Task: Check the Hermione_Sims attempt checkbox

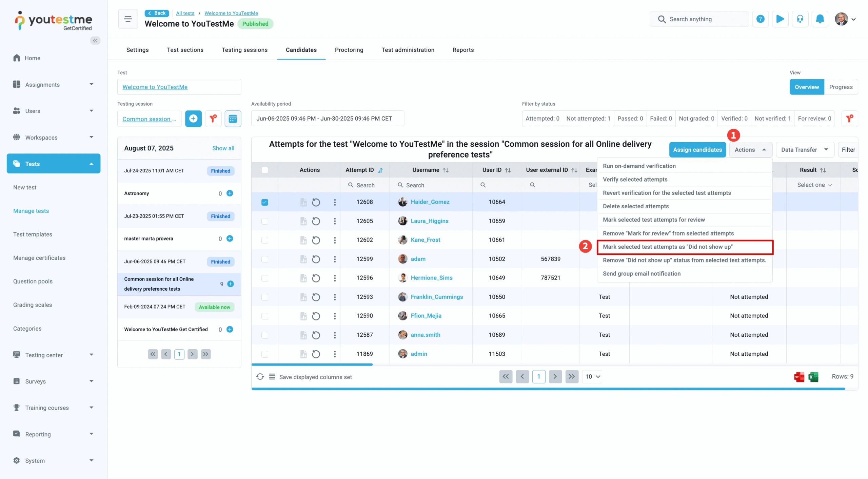Action: (x=265, y=278)
